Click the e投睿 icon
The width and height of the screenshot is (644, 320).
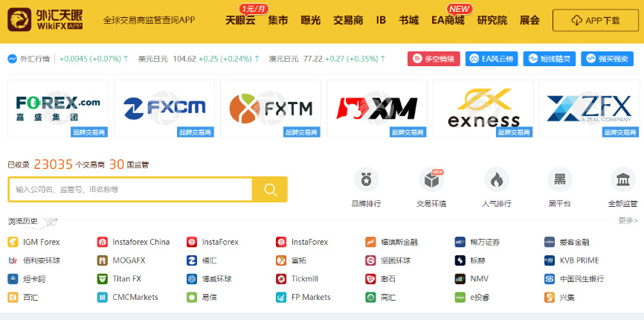point(460,297)
